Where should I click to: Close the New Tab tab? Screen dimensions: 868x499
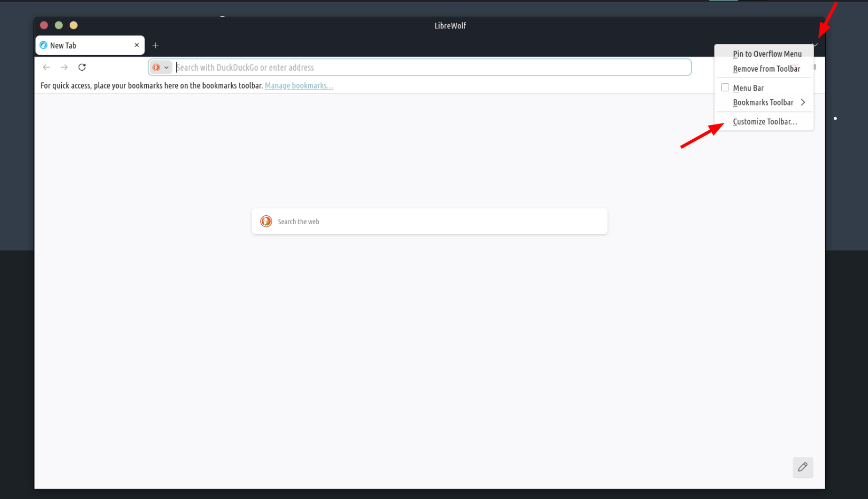[137, 45]
